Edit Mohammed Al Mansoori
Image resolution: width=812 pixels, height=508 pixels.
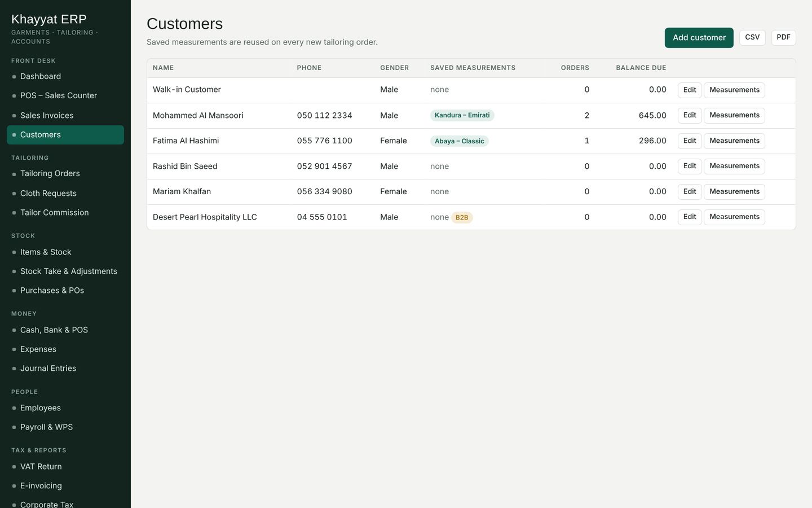(x=690, y=115)
